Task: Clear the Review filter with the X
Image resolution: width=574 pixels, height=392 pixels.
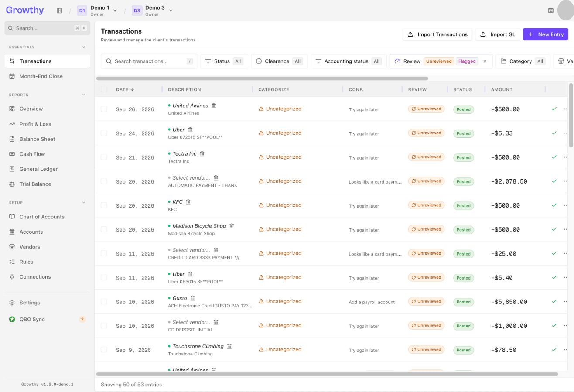Action: point(485,61)
